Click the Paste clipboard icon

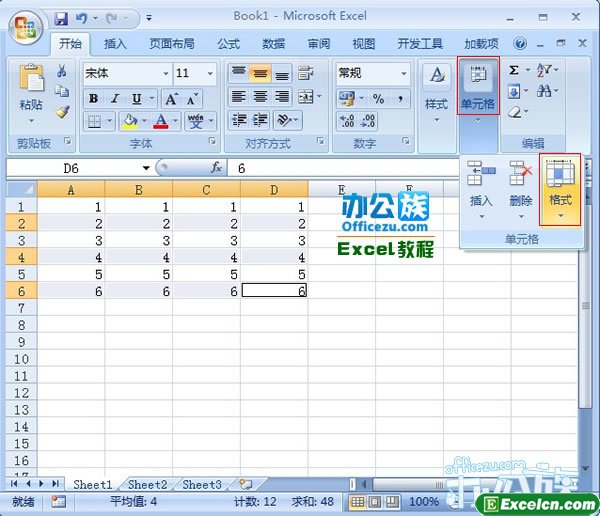click(31, 78)
